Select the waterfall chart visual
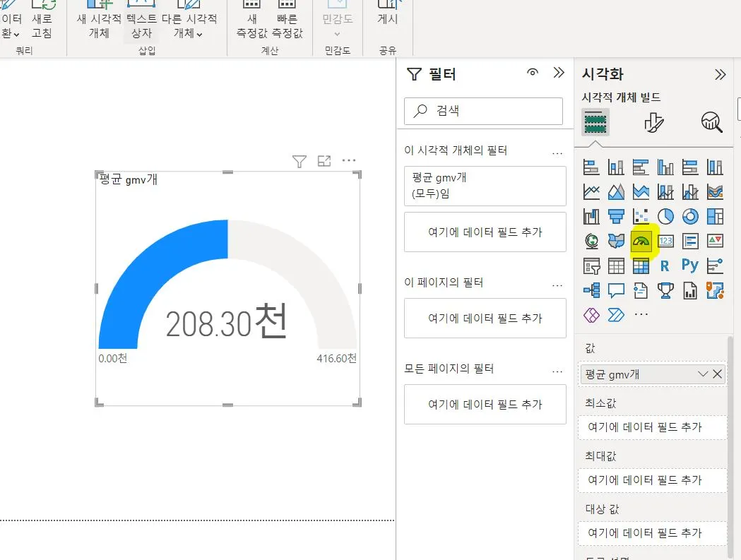Image resolution: width=741 pixels, height=560 pixels. [x=591, y=216]
